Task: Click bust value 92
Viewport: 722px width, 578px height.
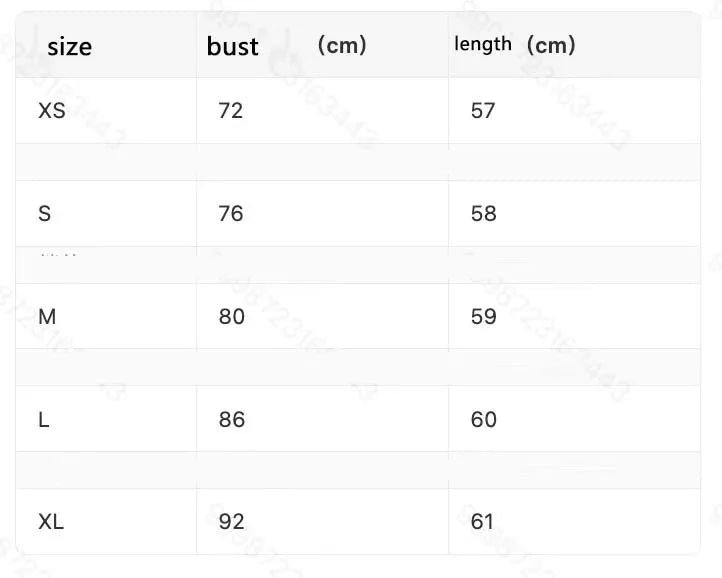Action: pyautogui.click(x=232, y=522)
